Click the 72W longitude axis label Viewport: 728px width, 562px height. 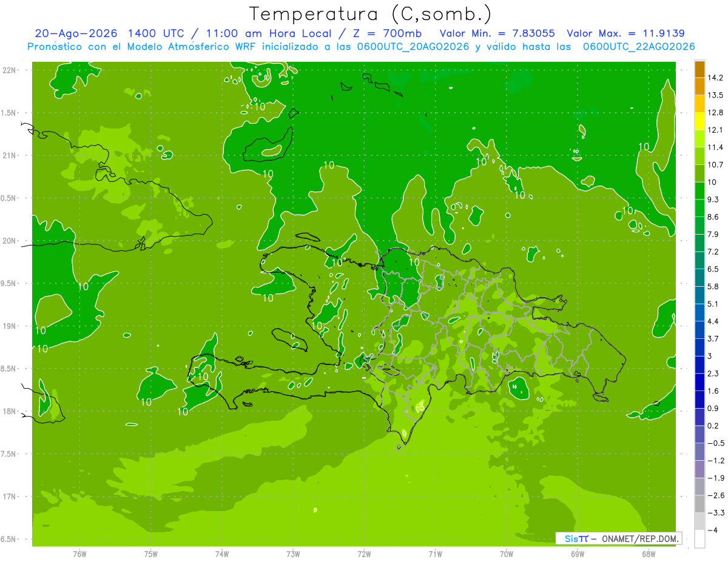[364, 554]
